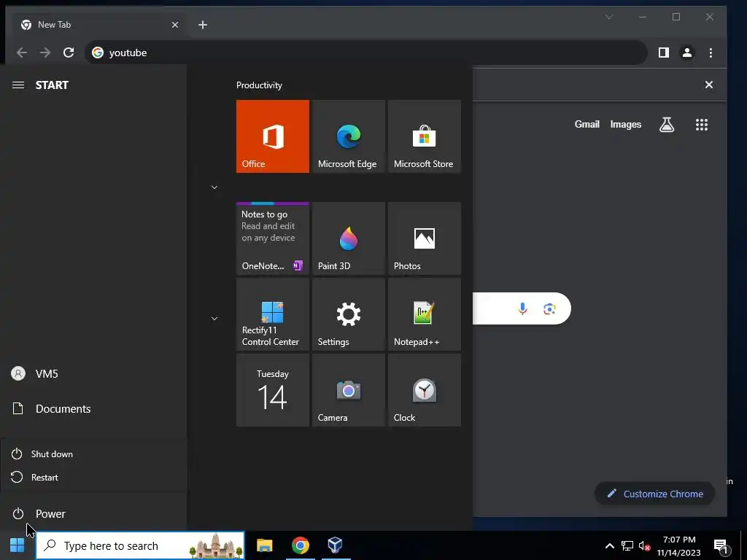This screenshot has height=560, width=747.
Task: Click the Windows Start button
Action: [18, 545]
